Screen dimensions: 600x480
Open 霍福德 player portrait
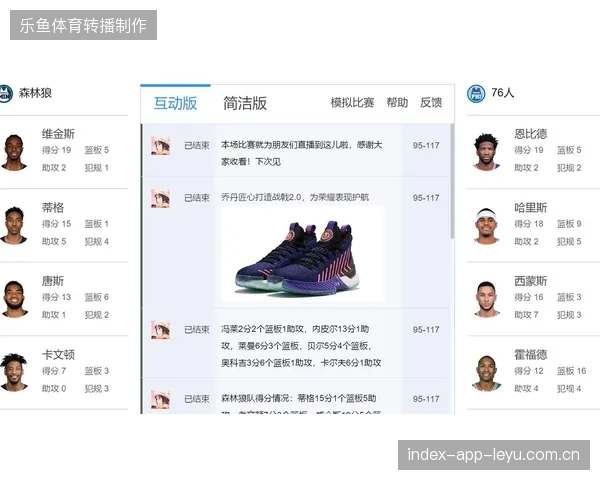[x=486, y=373]
